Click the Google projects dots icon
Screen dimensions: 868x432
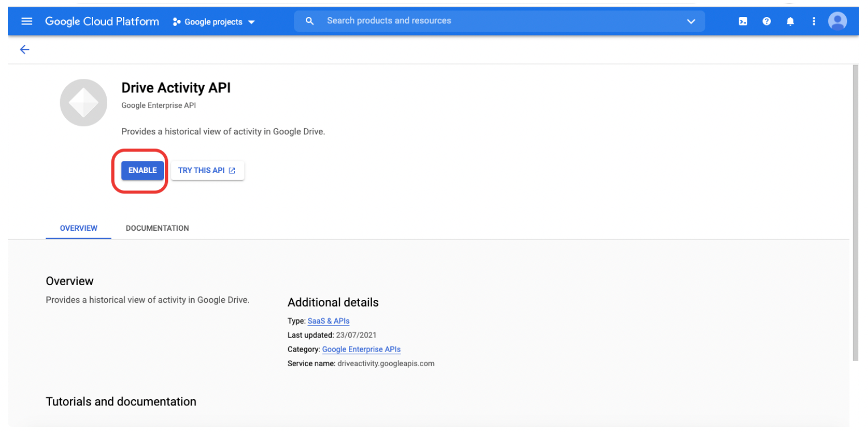pos(177,22)
